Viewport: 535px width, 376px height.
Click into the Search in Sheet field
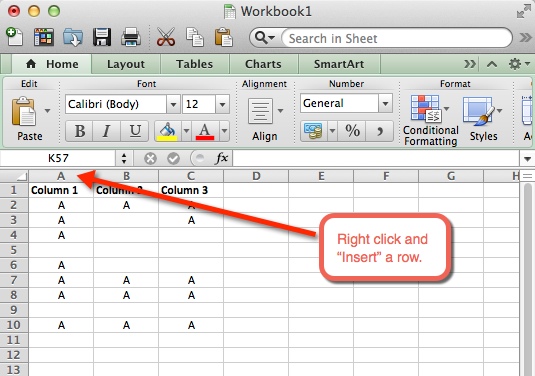click(x=396, y=38)
